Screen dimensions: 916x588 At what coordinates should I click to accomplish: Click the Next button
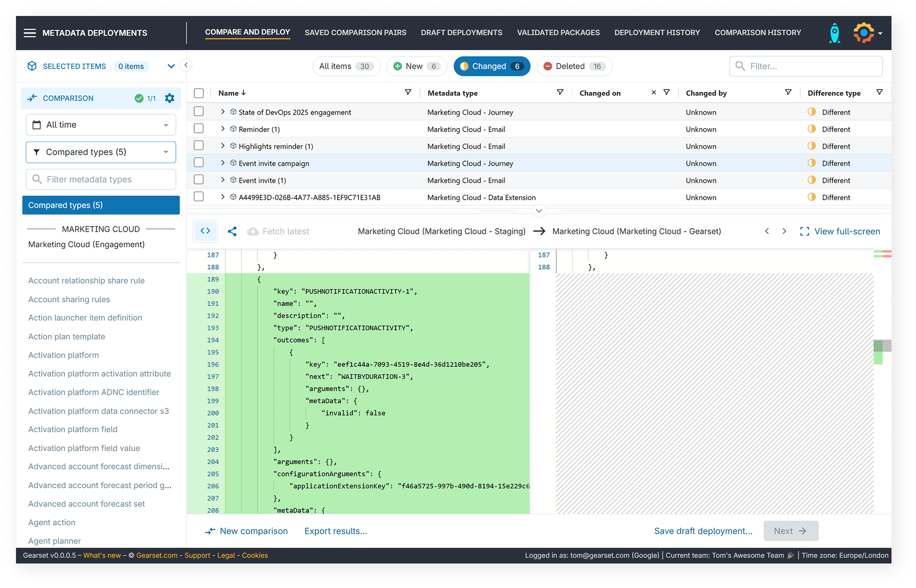790,530
